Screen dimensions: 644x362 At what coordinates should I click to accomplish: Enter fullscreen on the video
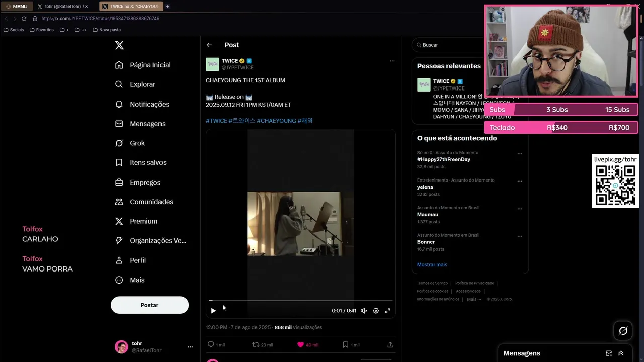pos(388,311)
